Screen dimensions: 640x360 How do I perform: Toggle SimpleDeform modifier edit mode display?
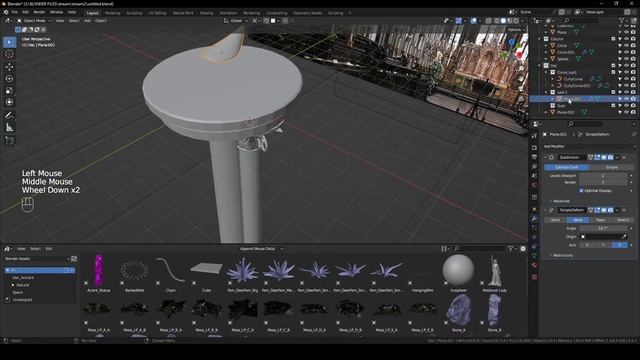pos(597,210)
